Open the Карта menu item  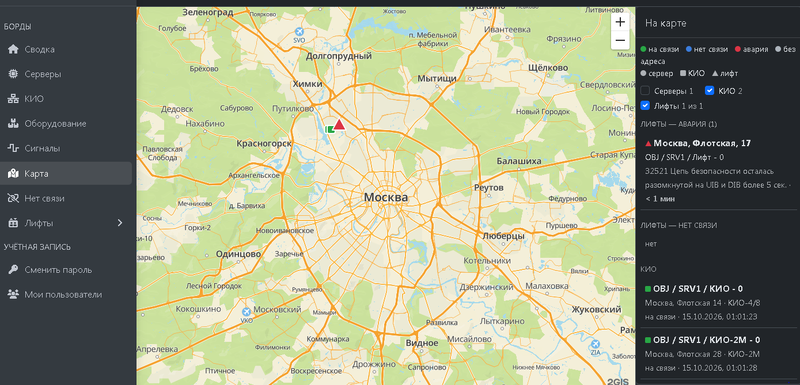pos(66,174)
